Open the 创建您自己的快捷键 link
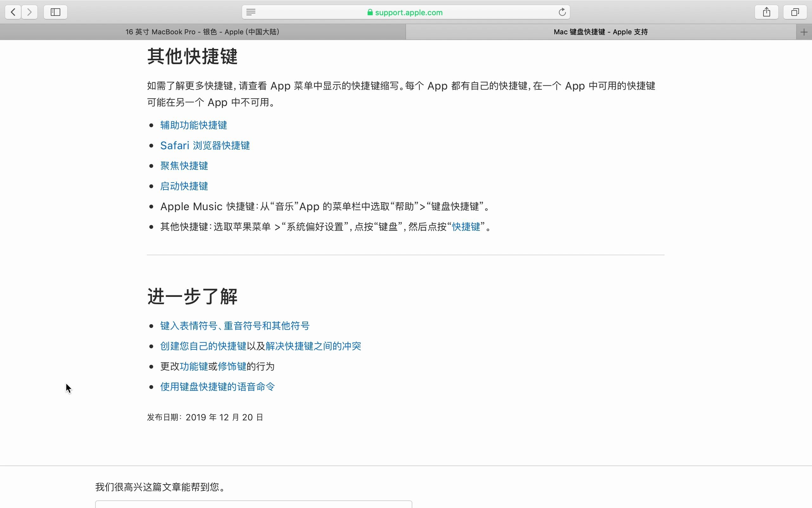Image resolution: width=812 pixels, height=508 pixels. (203, 346)
